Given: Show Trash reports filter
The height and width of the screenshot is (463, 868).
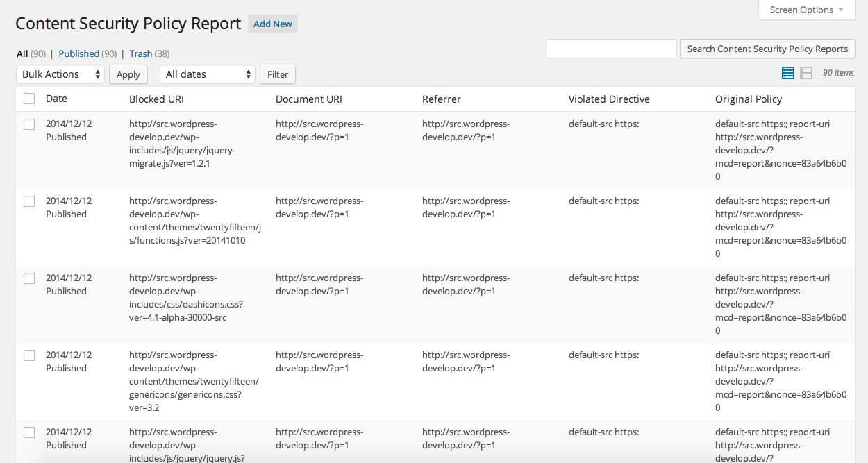Looking at the screenshot, I should [x=141, y=53].
